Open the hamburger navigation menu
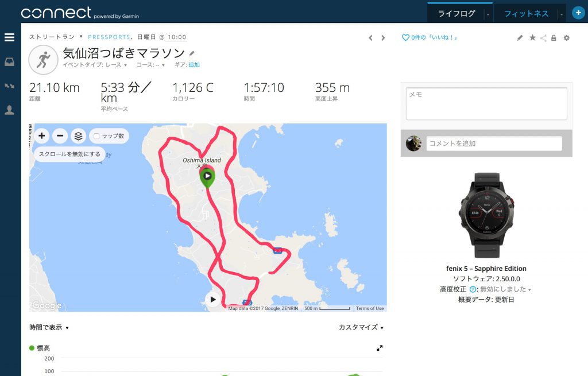 (x=9, y=37)
